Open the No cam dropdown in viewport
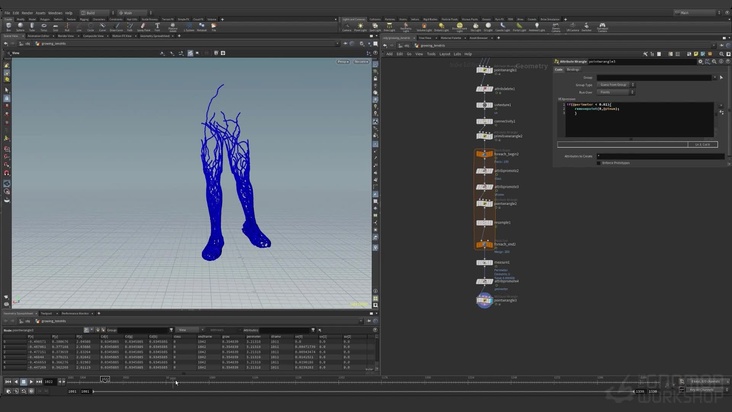Image resolution: width=732 pixels, height=412 pixels. click(361, 62)
